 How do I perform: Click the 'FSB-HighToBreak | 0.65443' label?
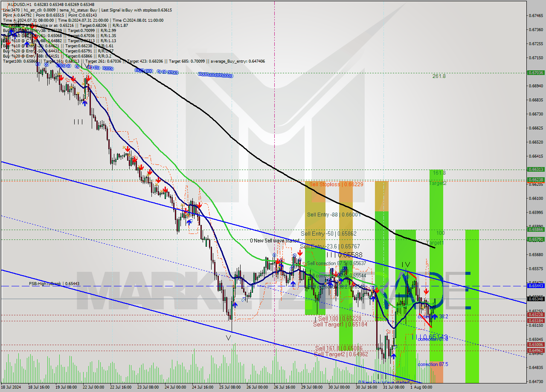[x=54, y=283]
